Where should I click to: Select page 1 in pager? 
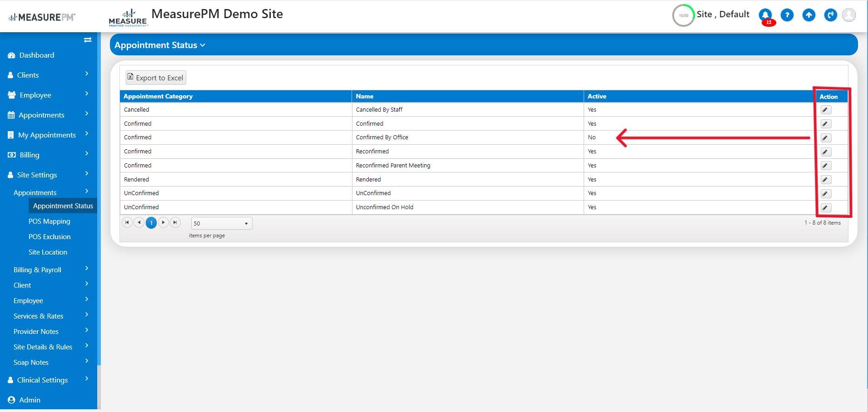[151, 223]
